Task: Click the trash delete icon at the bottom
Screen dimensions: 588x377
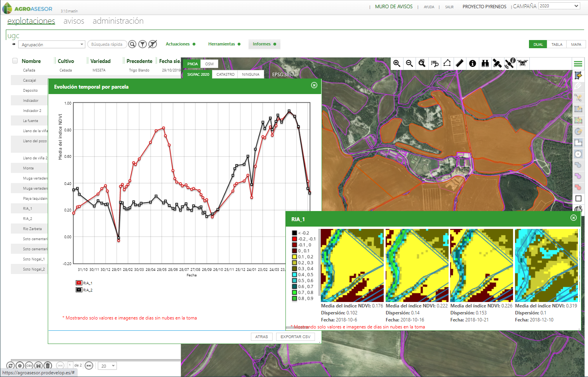Action: point(48,366)
